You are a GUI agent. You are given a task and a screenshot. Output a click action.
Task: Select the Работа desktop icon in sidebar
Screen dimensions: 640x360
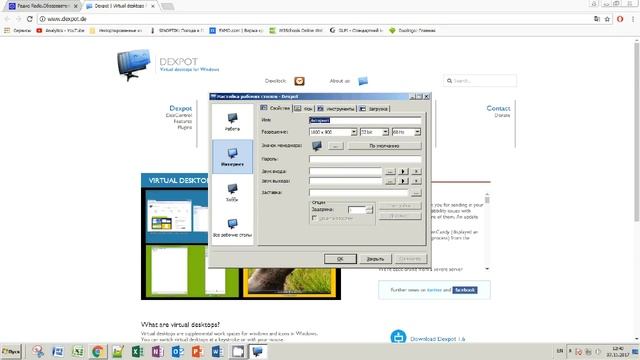[x=232, y=122]
